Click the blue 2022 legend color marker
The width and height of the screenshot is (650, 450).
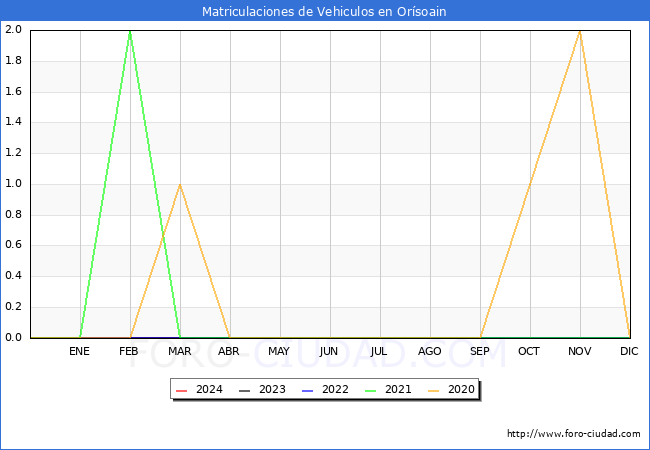308,391
